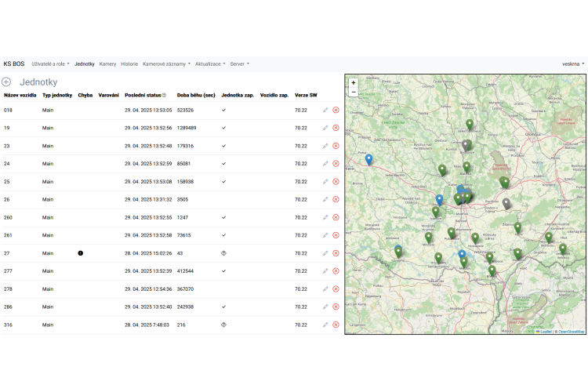Click the KS BOS brand link
The width and height of the screenshot is (588, 392).
click(14, 64)
